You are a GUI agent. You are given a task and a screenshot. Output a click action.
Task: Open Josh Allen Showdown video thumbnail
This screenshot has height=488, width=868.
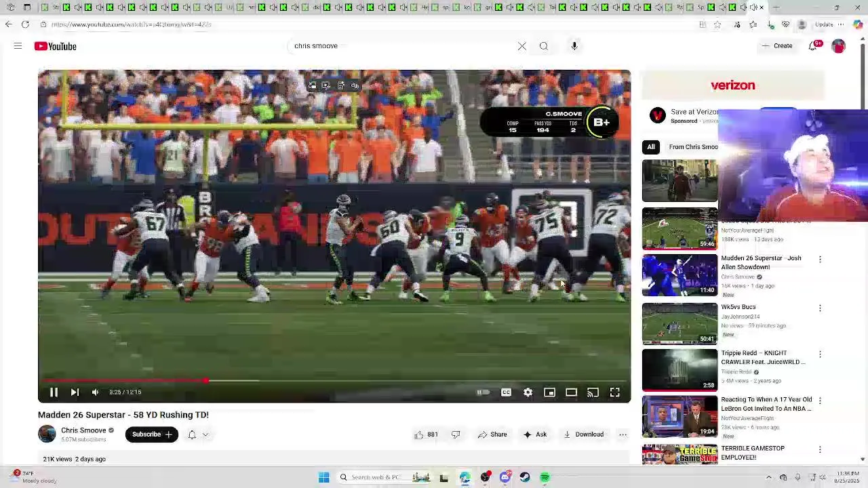pyautogui.click(x=679, y=274)
